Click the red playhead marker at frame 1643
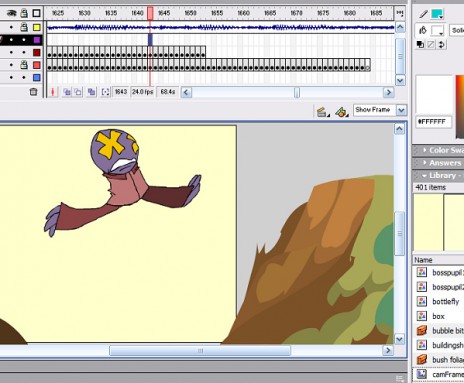 click(150, 13)
